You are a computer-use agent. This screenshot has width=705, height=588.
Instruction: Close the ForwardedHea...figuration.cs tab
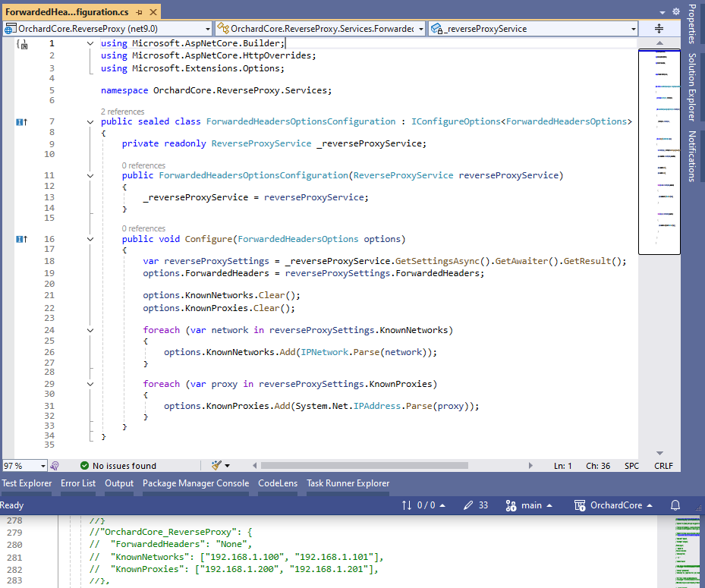point(153,13)
